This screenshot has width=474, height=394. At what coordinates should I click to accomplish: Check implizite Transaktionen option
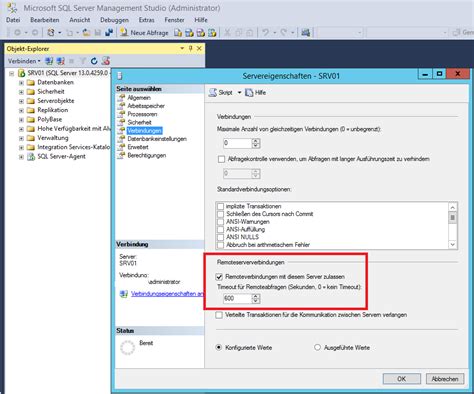[220, 206]
